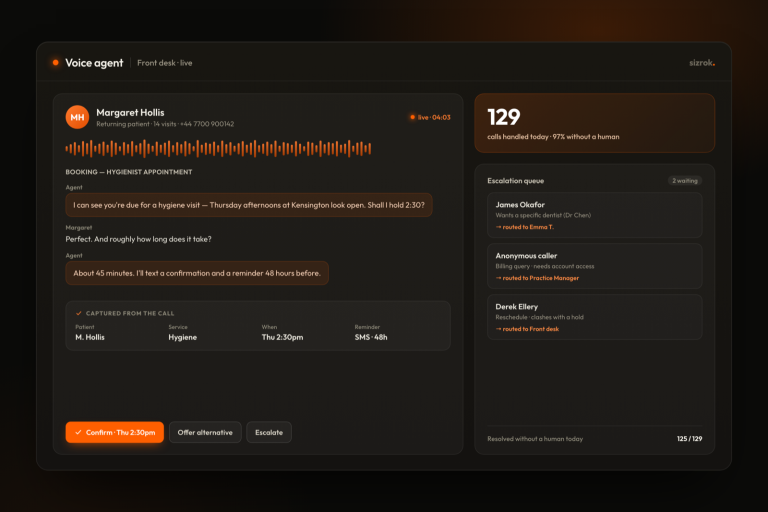768x512 pixels.
Task: Click 'Reschedule · clashes with a hold' text
Action: tap(539, 317)
